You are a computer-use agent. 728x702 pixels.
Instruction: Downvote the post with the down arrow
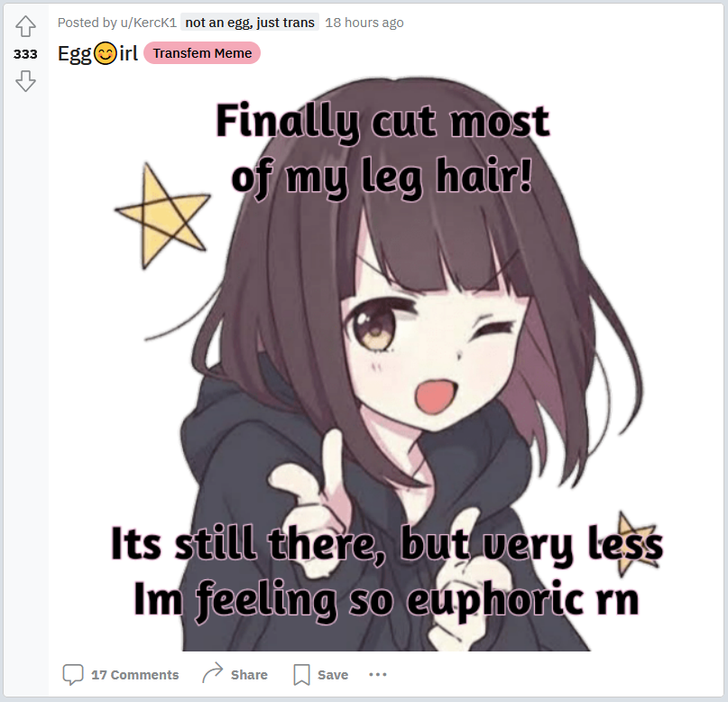tap(25, 81)
